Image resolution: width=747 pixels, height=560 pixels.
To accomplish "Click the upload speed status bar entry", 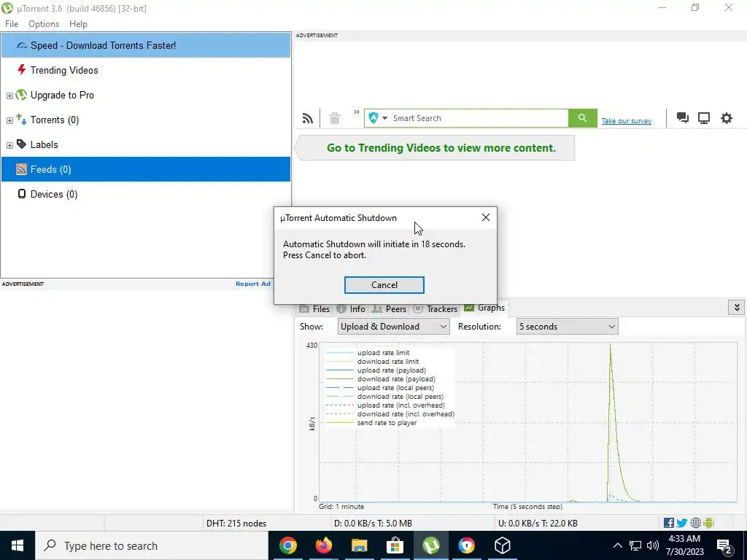I will 538,524.
